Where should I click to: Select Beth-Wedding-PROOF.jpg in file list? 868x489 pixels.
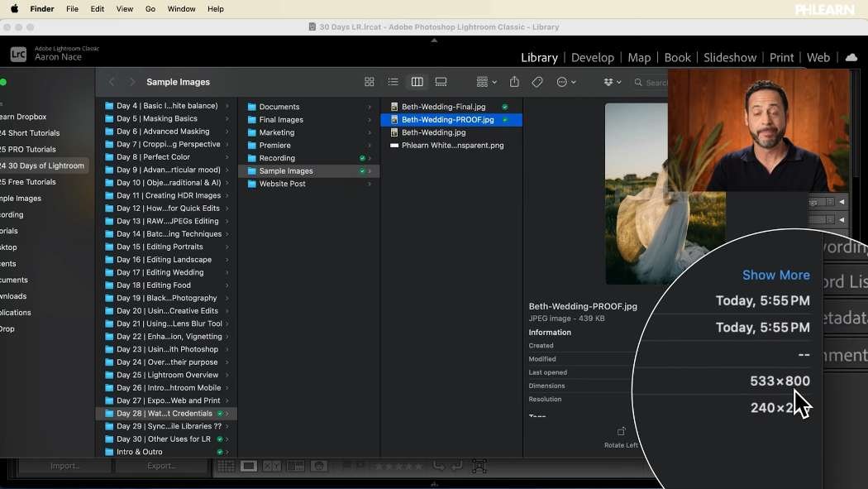point(451,120)
